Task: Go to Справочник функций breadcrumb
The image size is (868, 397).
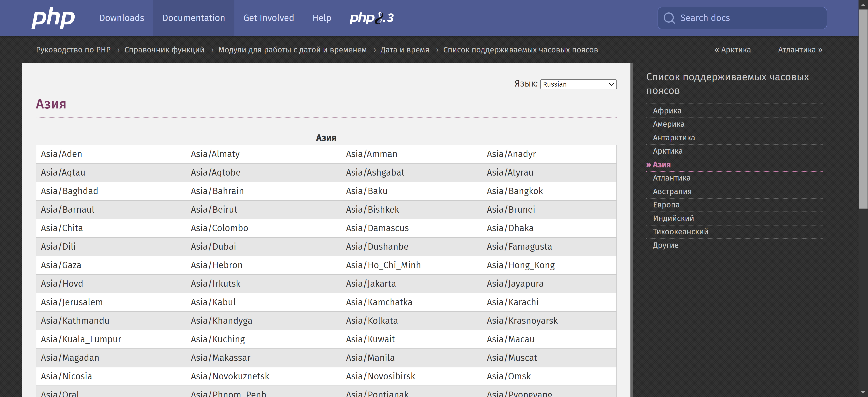Action: (x=164, y=50)
